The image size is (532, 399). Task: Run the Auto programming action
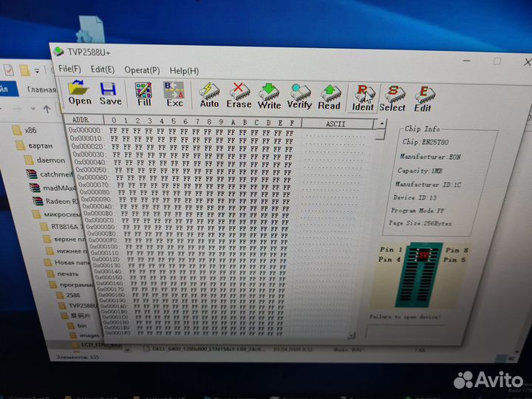tap(209, 95)
